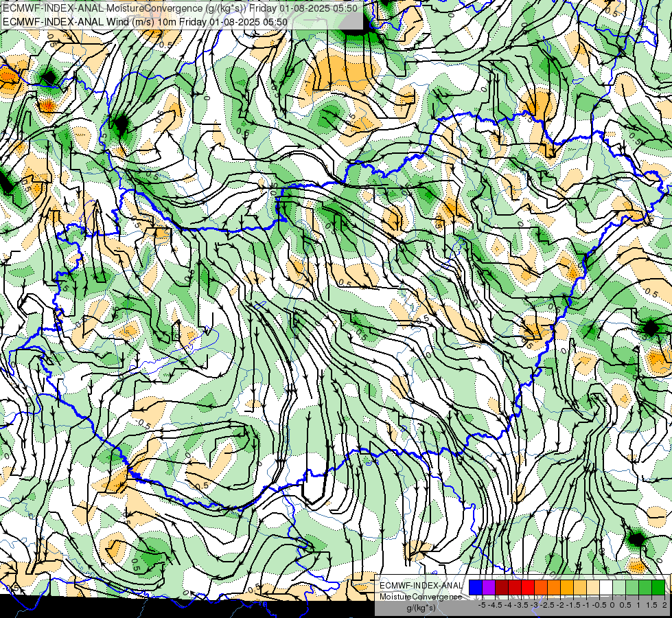Image resolution: width=672 pixels, height=618 pixels.
Task: Click the MoistureConvergence title line at top
Action: tap(180, 8)
